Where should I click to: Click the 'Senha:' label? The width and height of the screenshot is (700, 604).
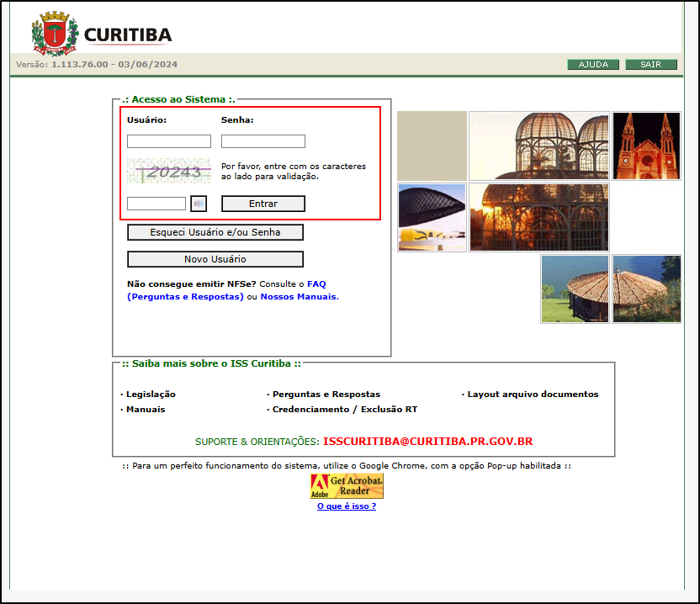tap(237, 119)
